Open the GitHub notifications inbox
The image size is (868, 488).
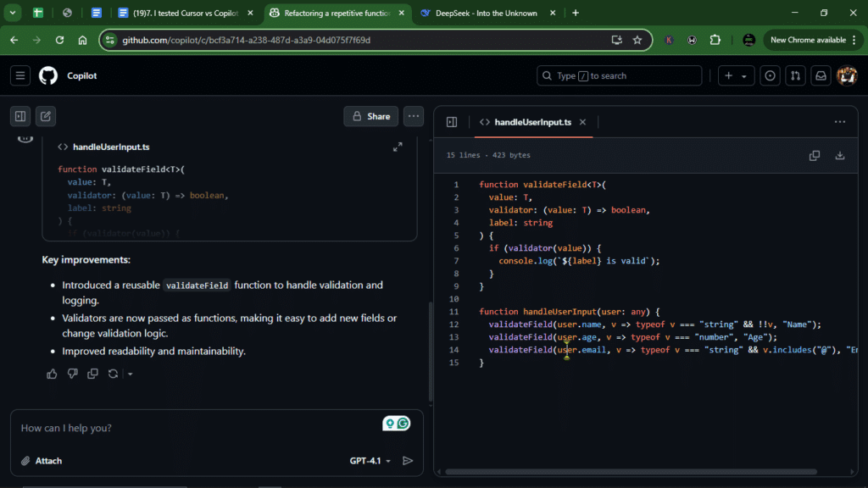pyautogui.click(x=821, y=75)
